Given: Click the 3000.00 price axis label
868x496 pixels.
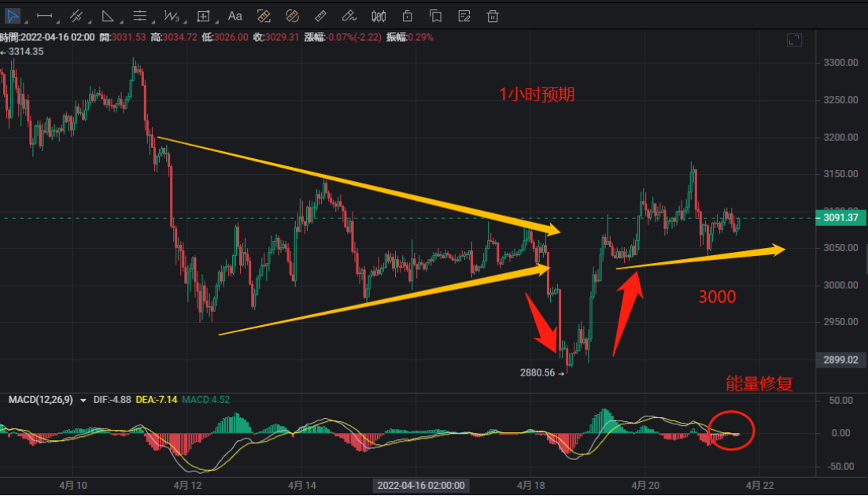Looking at the screenshot, I should pyautogui.click(x=840, y=284).
